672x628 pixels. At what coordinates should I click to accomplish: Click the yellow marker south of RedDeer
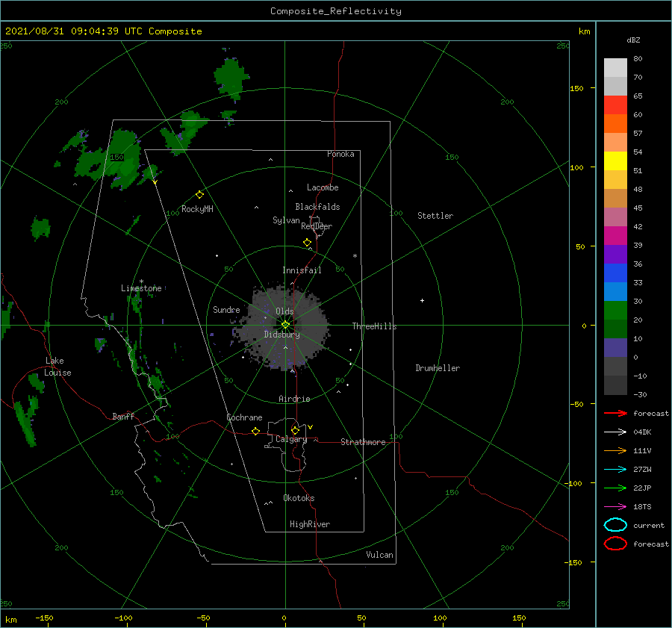click(x=307, y=243)
